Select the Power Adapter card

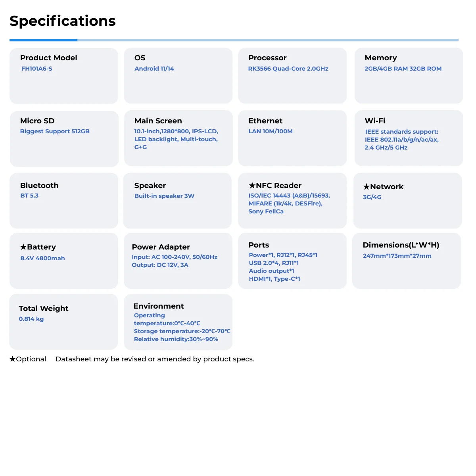pyautogui.click(x=178, y=261)
